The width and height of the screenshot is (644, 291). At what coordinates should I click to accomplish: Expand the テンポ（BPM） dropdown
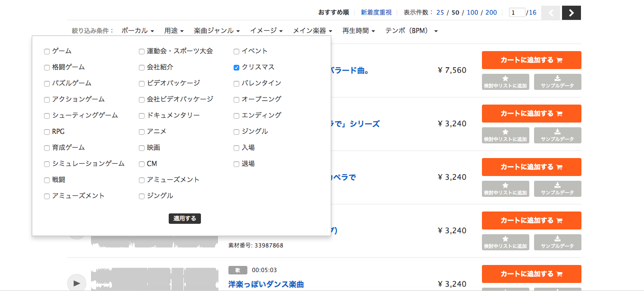[x=411, y=31]
